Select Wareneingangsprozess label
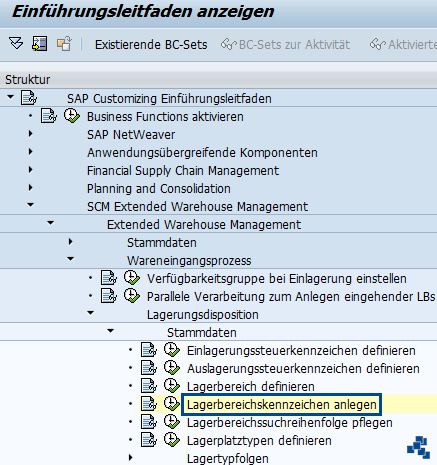The height and width of the screenshot is (465, 437). coord(189,261)
